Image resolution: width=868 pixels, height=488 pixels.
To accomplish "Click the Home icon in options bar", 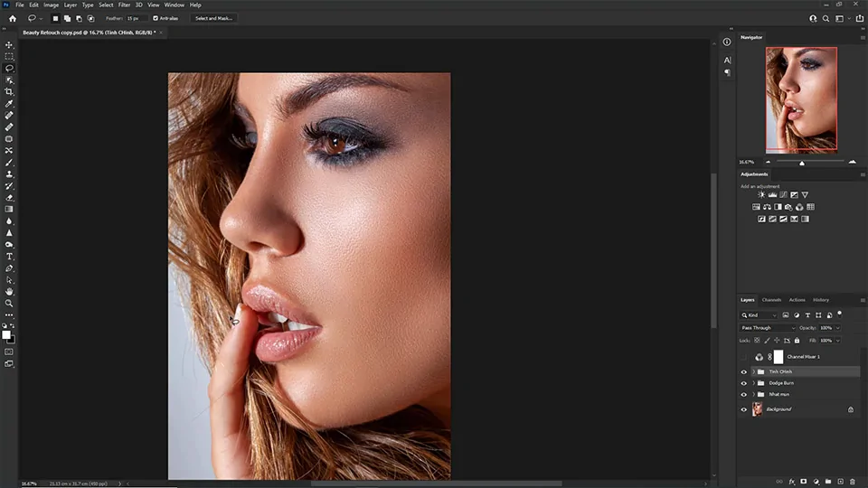I will click(x=12, y=17).
